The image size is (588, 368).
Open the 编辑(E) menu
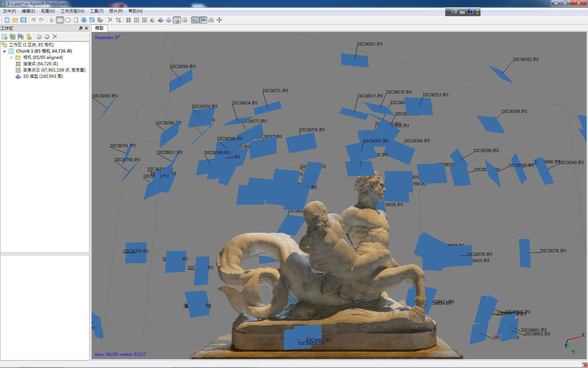[28, 11]
